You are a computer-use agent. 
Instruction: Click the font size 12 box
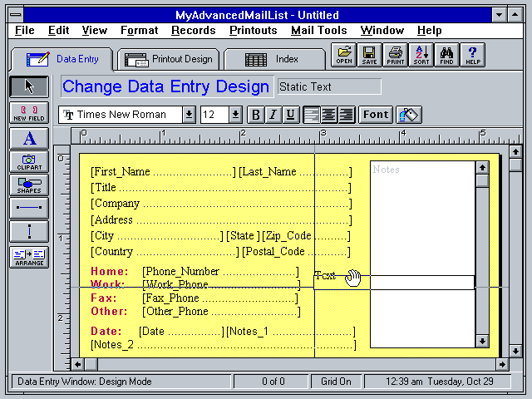214,115
